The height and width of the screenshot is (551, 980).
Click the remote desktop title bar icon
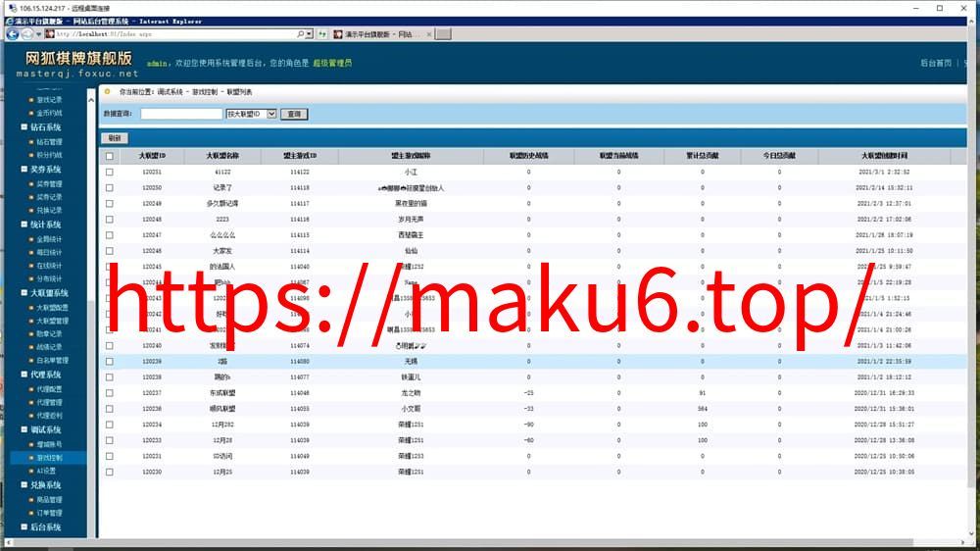point(12,8)
